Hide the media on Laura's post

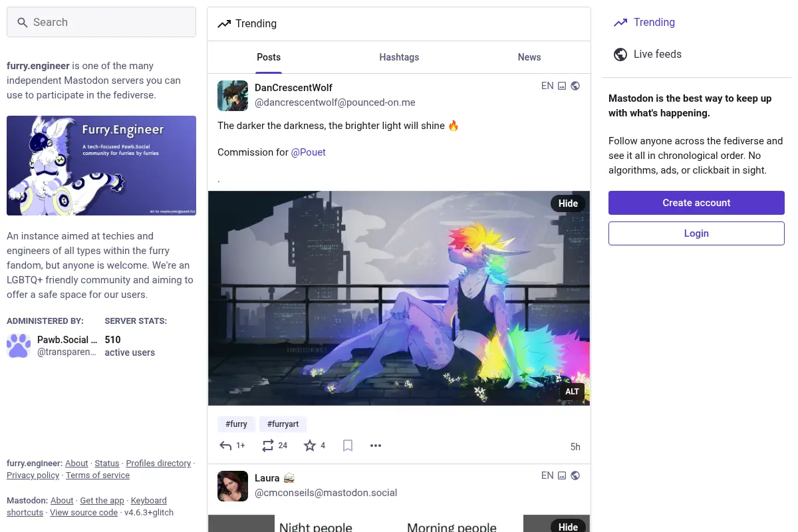[x=568, y=526]
